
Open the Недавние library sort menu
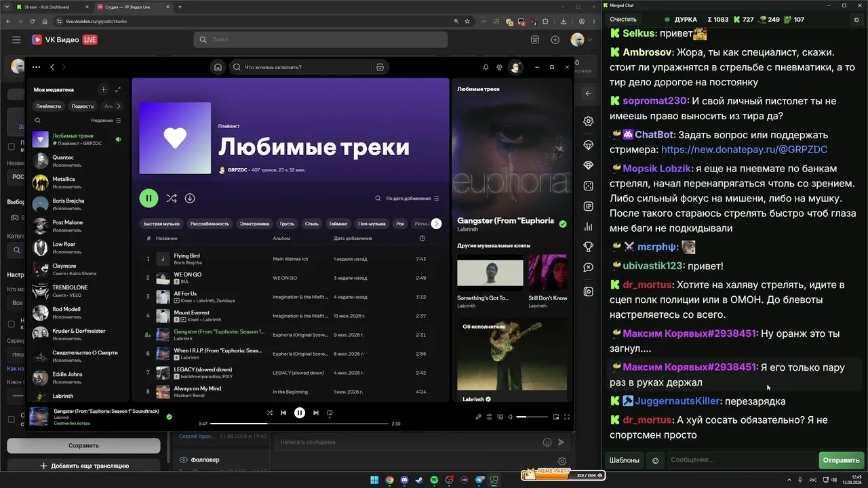[x=106, y=120]
